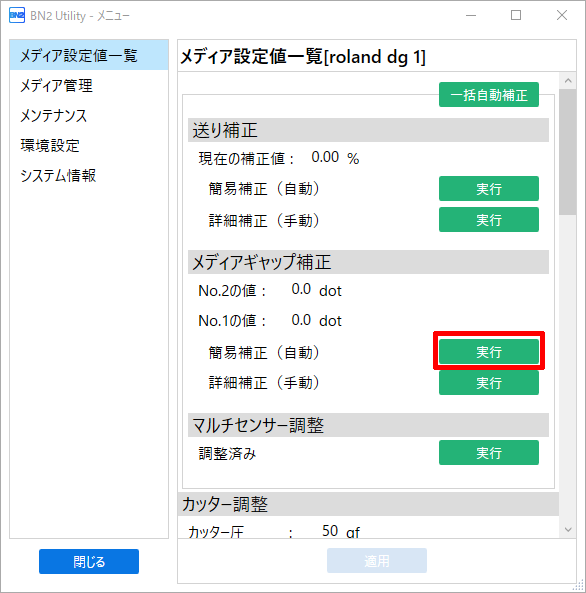The width and height of the screenshot is (586, 593).
Task: Click the window resize grip corner
Action: (x=579, y=586)
